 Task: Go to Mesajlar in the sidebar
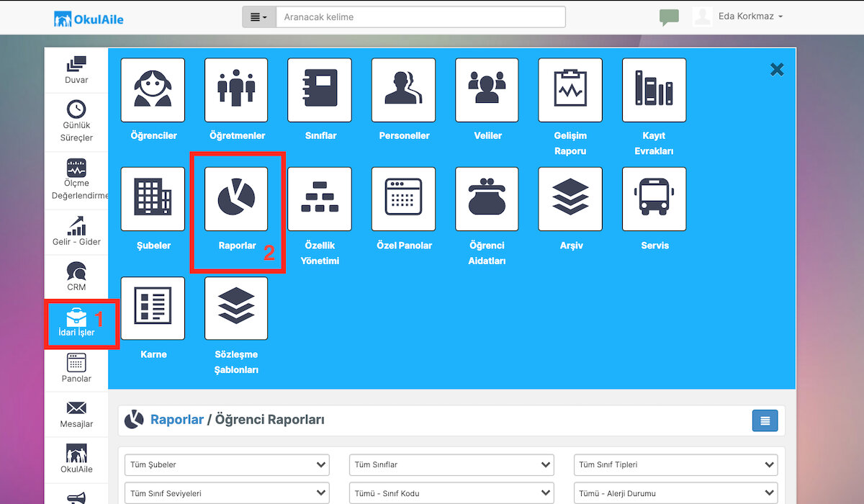[x=76, y=414]
